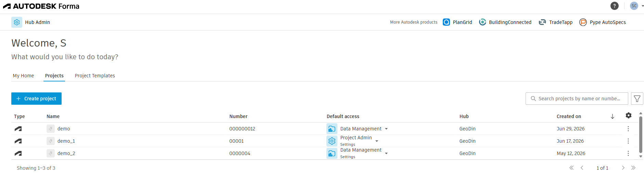Viewport: 644px width, 179px height.
Task: Click Project Admin gear icon in demo_1 row
Action: pyautogui.click(x=332, y=141)
